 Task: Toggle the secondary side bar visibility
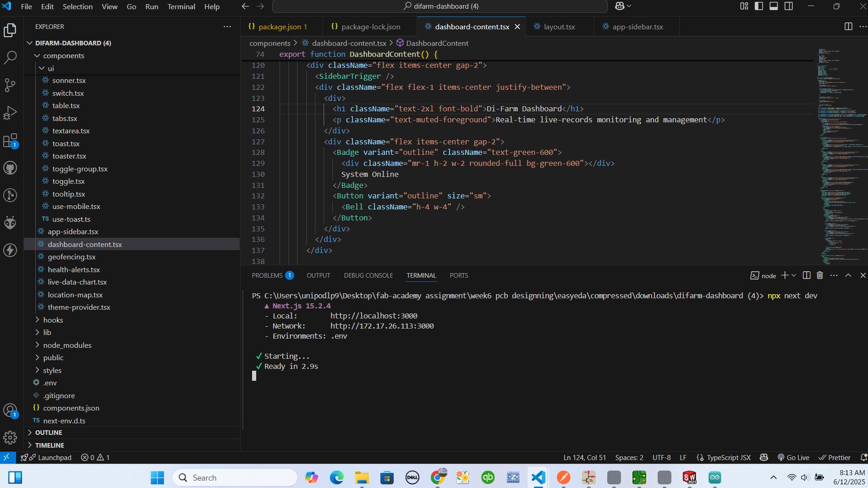[789, 6]
